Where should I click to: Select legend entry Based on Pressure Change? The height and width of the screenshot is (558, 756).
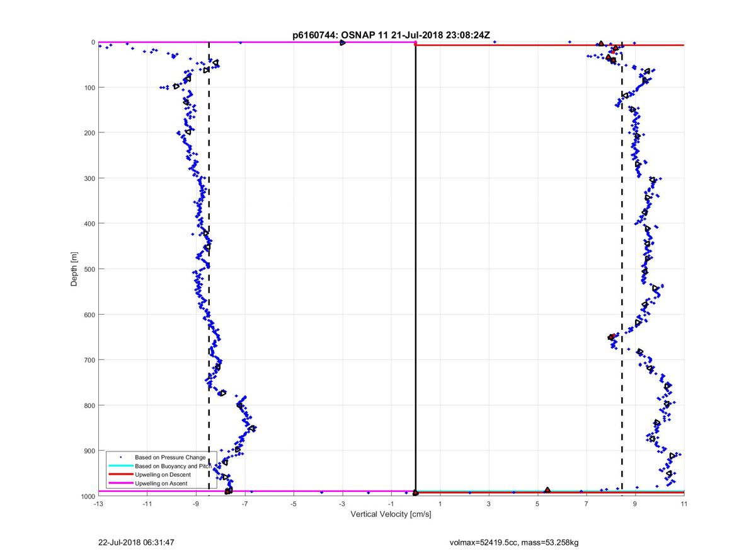(x=170, y=457)
